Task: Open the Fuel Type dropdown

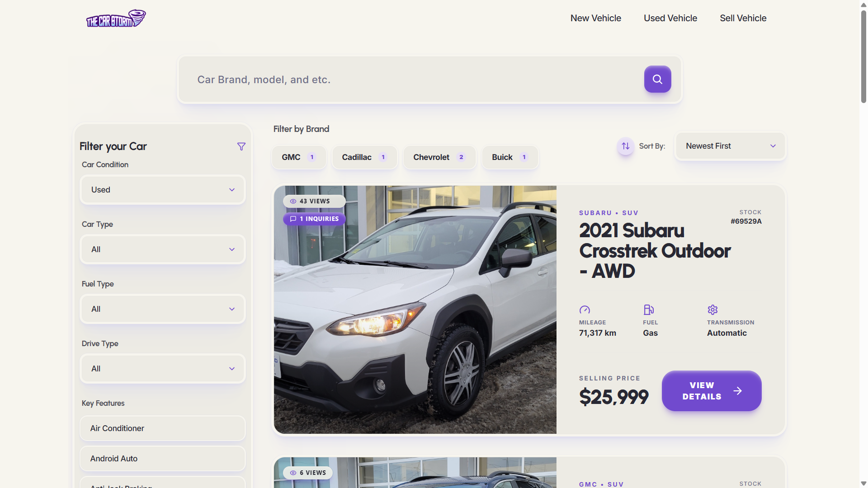Action: point(163,309)
